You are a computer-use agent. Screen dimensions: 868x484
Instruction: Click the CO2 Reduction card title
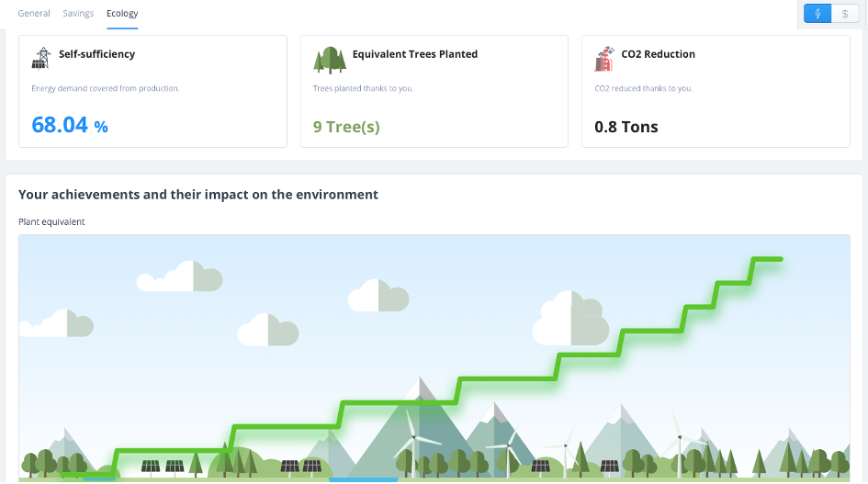click(659, 53)
